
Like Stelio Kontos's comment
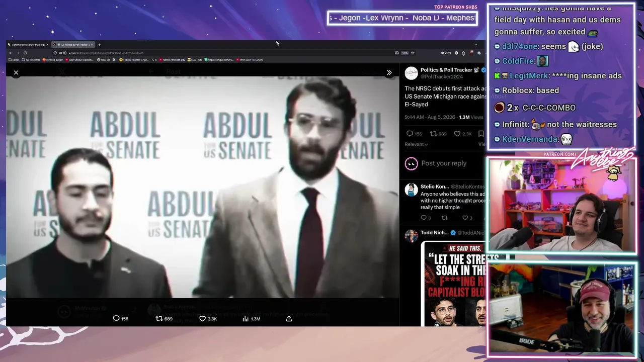[x=465, y=218]
